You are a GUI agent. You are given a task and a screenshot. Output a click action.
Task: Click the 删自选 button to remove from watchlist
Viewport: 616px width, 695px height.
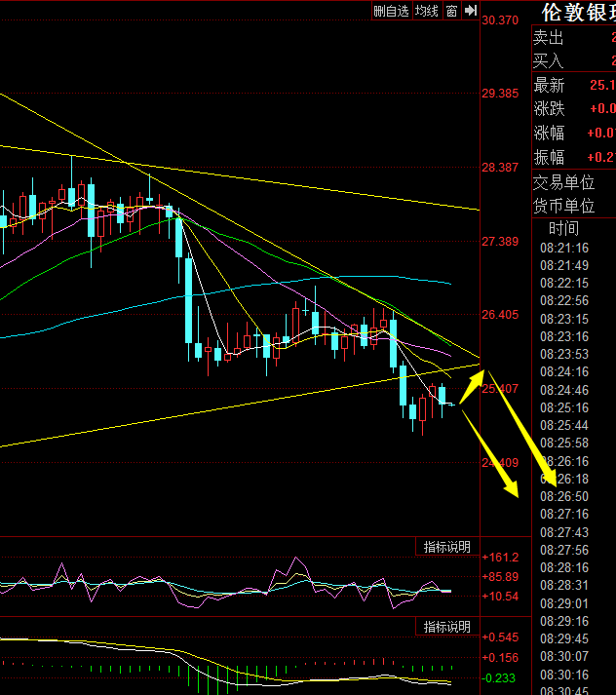(391, 11)
